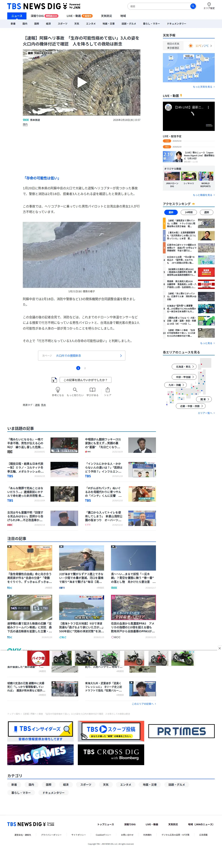
Task: Open the 中咽頭がん 闘病ワッキー article
Action: click(x=121, y=445)
